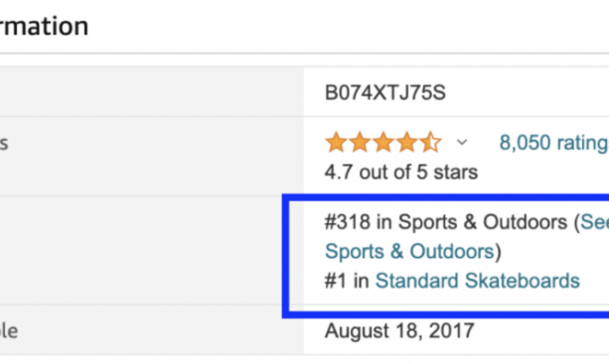Click the second orange rating star
This screenshot has height=364, width=609.
tap(360, 142)
